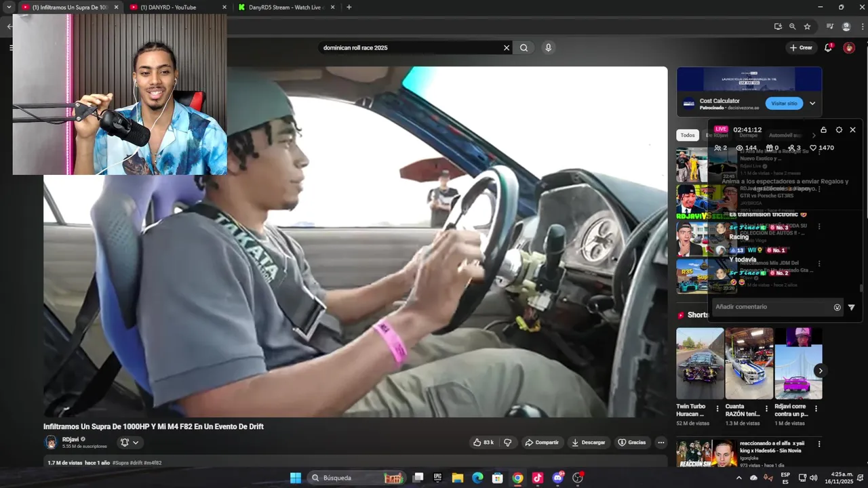Open options for reaccionando a el alfa video

coord(819,444)
